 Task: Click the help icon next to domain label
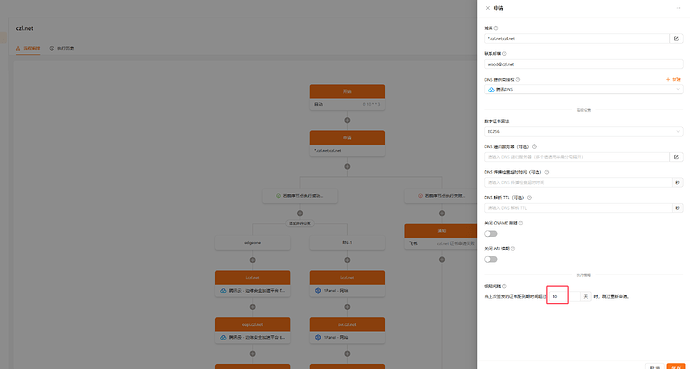[x=496, y=28]
